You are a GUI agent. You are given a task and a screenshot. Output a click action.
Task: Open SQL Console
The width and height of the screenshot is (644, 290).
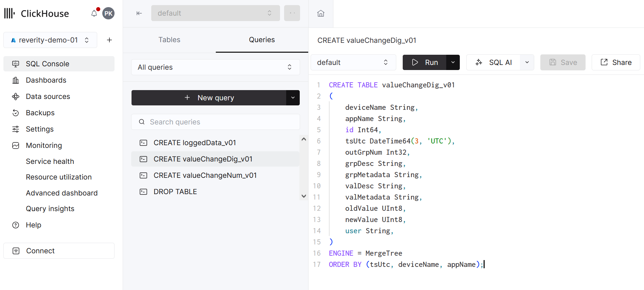59,64
